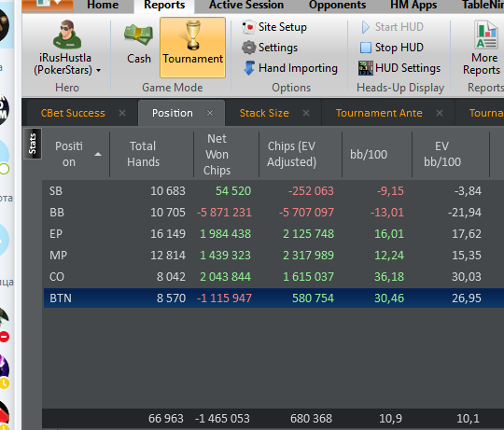Image resolution: width=504 pixels, height=430 pixels.
Task: Click the 30,03 EV bb/100 value
Action: tap(467, 277)
